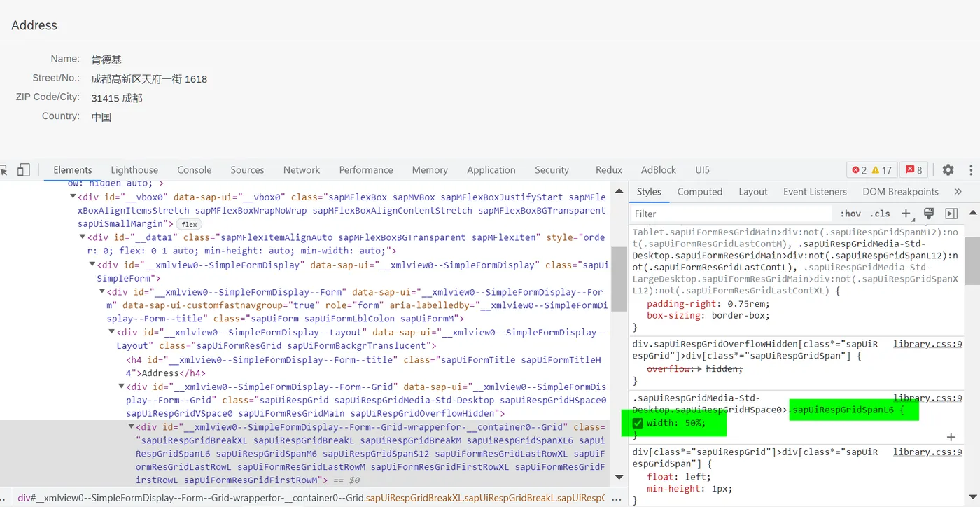Toggle the .cls element classes panel
The image size is (980, 507).
(x=880, y=214)
